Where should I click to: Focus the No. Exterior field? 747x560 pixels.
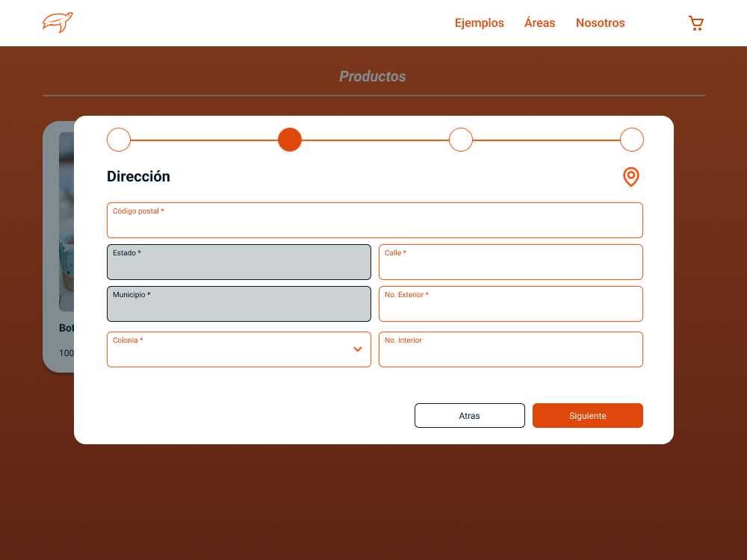[x=511, y=304]
